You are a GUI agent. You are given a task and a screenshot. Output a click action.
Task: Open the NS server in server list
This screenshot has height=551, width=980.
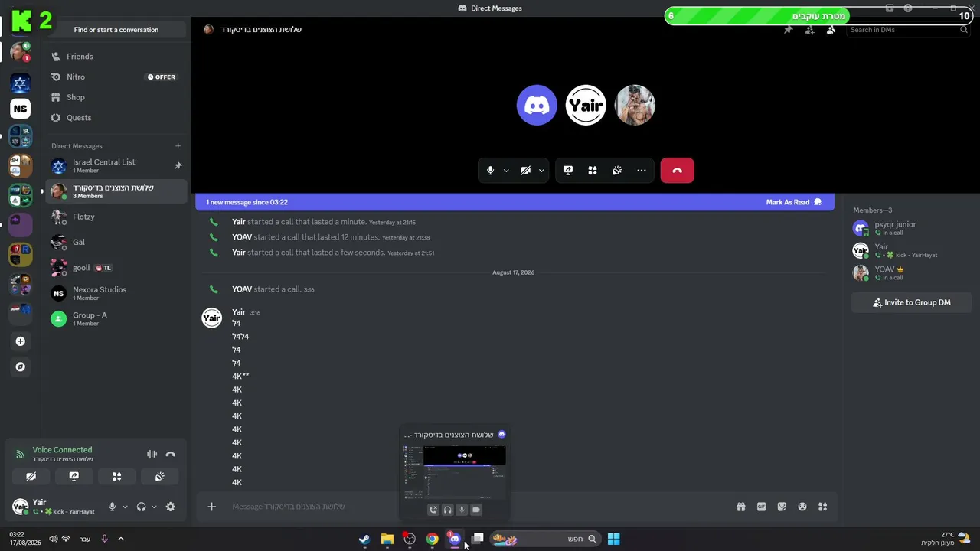(20, 109)
